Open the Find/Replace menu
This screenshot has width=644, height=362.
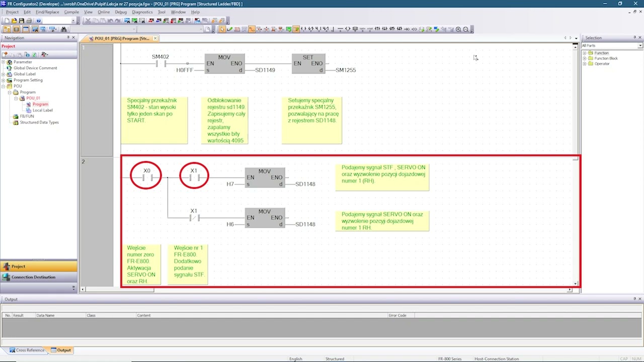47,12
